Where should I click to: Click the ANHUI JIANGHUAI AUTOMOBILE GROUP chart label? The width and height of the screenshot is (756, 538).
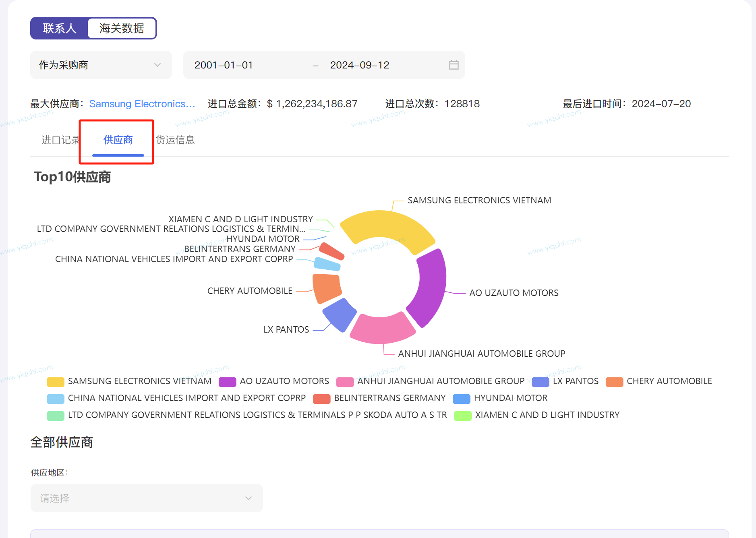click(x=482, y=354)
